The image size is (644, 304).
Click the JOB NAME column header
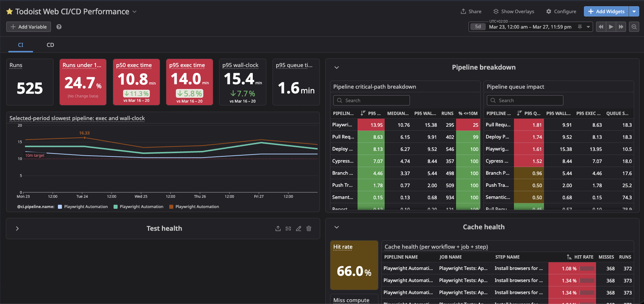[451, 257]
